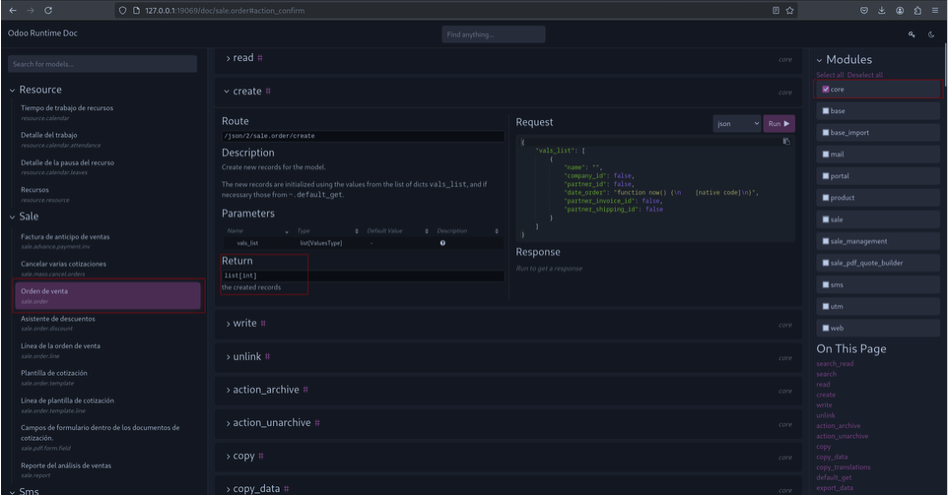Copy the request JSON with the clipboard icon
This screenshot has height=495, width=948.
coord(786,141)
